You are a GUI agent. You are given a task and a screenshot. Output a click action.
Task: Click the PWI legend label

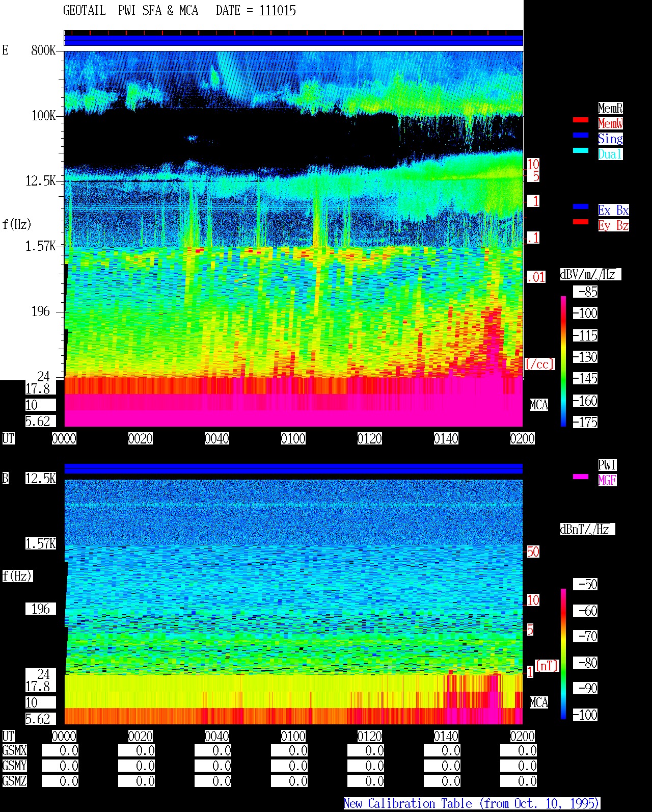tap(607, 465)
